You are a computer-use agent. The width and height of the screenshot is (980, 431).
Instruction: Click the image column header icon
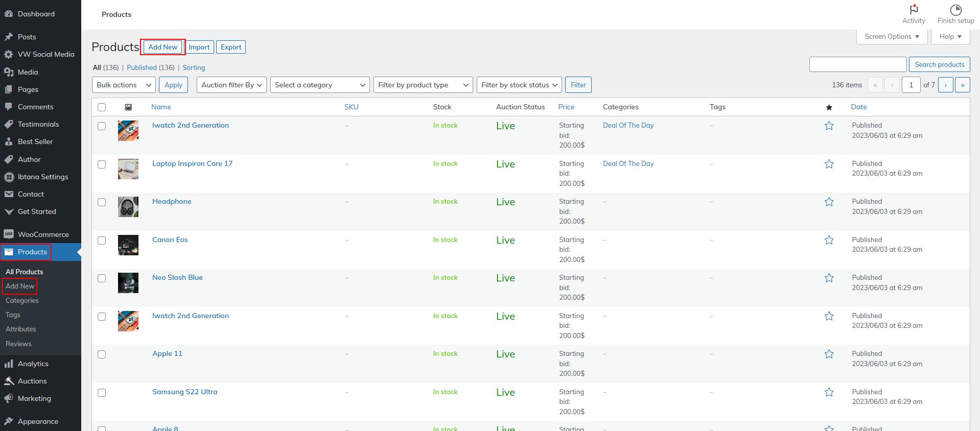[128, 107]
